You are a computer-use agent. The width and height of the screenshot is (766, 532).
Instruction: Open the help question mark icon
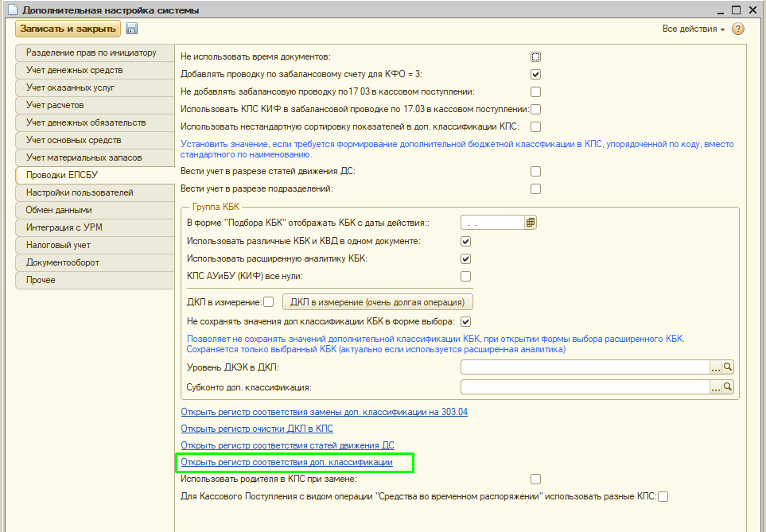click(x=738, y=29)
